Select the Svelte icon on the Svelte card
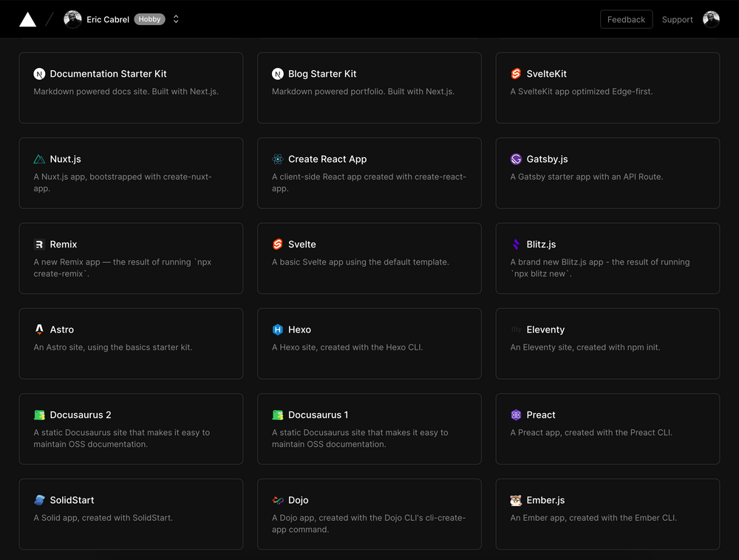Image resolution: width=739 pixels, height=560 pixels. click(x=277, y=244)
